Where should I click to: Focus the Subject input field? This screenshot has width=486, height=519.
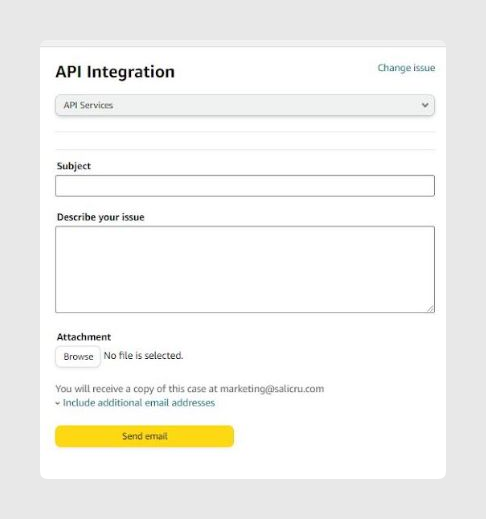pos(245,186)
